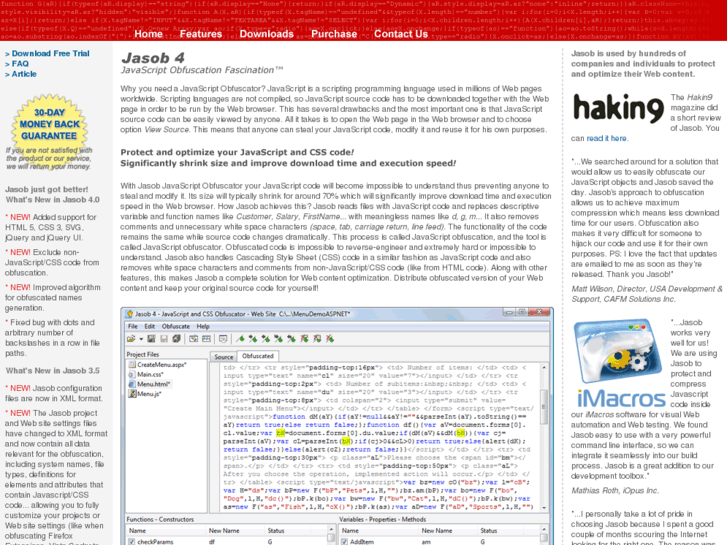Click the save project disk icon in Jasob toolbar

(151, 339)
